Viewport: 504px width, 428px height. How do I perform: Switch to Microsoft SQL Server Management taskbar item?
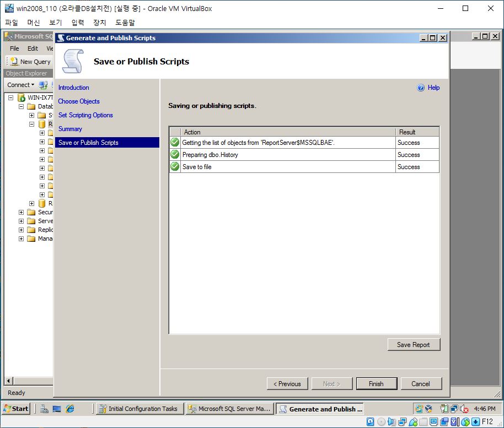tap(230, 409)
